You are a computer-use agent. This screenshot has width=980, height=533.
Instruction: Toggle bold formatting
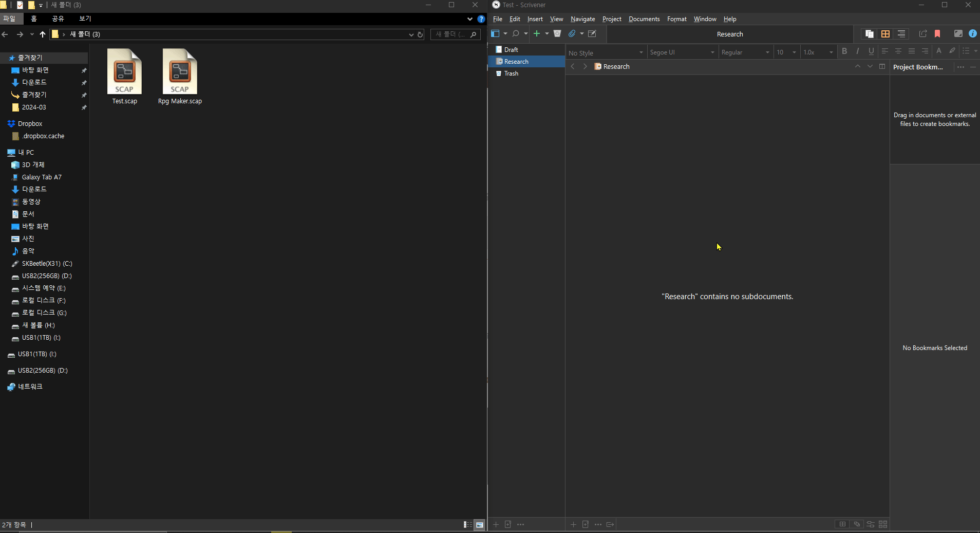point(844,51)
